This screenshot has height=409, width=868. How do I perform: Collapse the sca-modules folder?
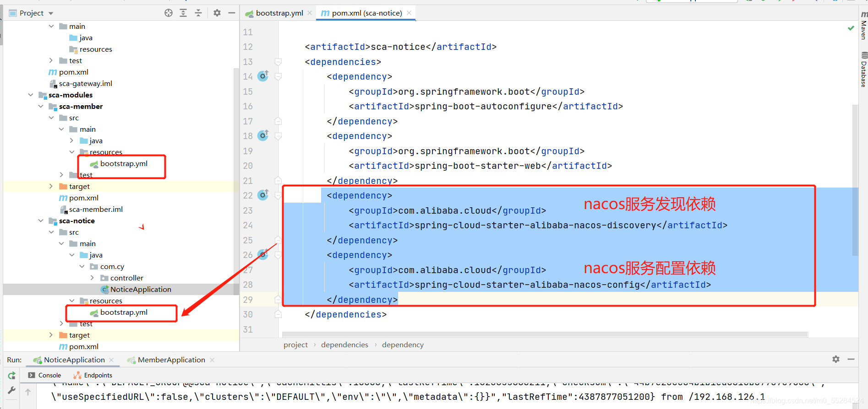(31, 95)
